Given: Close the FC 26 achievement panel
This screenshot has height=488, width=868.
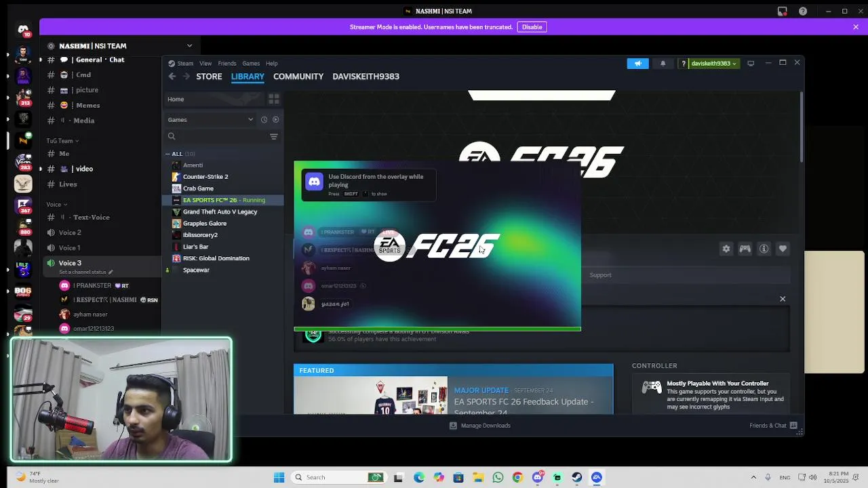Looking at the screenshot, I should [x=783, y=299].
